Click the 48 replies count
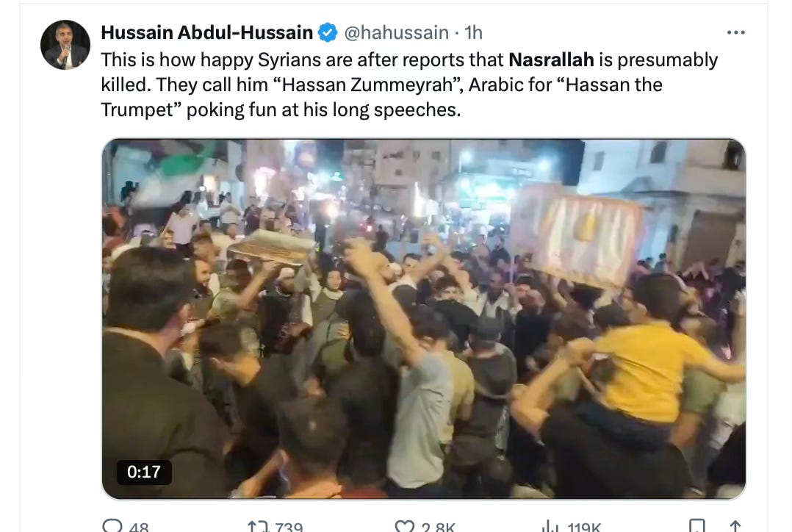792x532 pixels. pyautogui.click(x=139, y=527)
